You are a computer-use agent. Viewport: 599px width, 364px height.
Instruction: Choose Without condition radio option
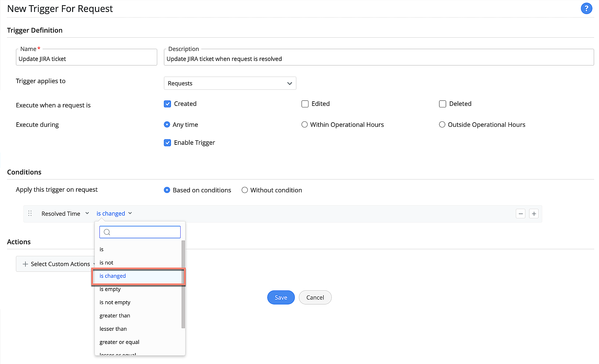tap(245, 190)
